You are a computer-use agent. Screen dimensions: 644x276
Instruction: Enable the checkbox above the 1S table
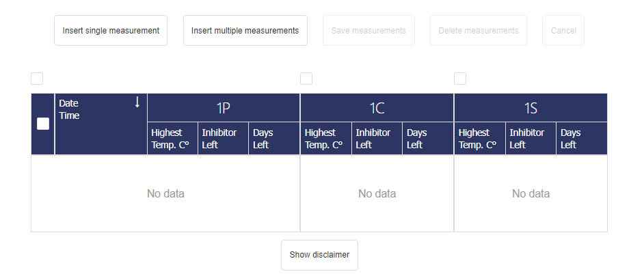tap(460, 79)
